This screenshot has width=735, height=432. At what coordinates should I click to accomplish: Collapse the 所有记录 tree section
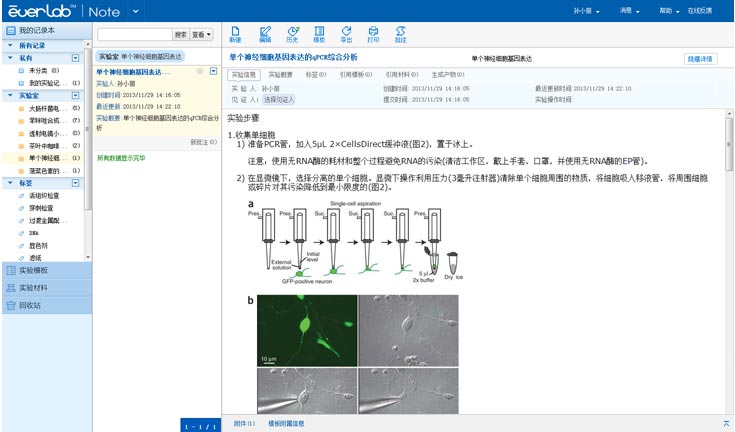(9, 46)
